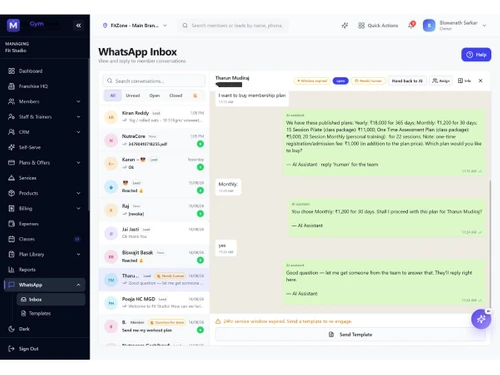Expand Products submenu
Image resolution: width=500 pixels, height=375 pixels.
(78, 193)
